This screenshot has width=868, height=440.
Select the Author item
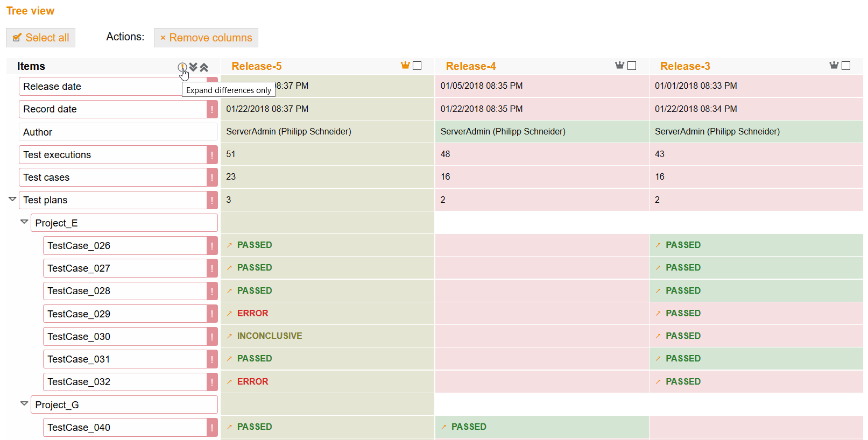click(118, 132)
